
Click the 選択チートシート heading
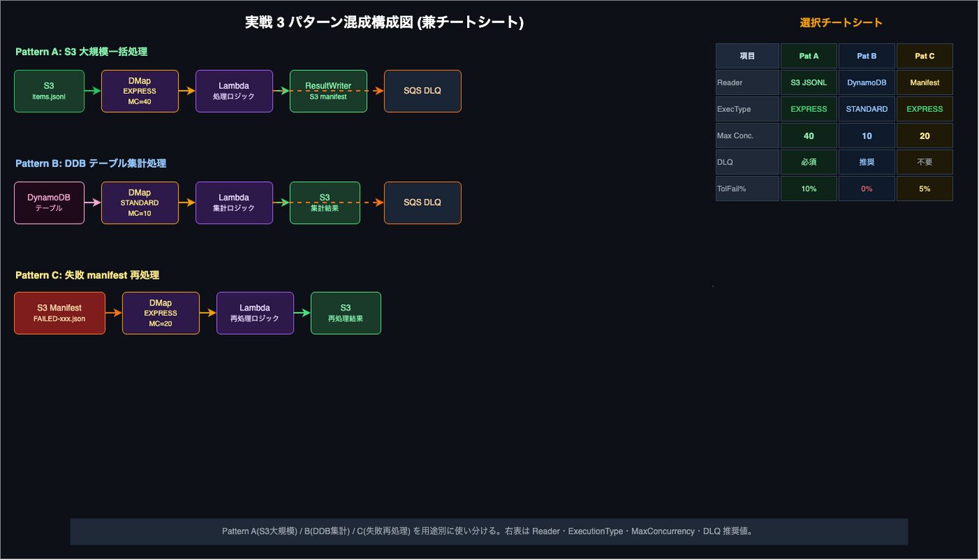tap(841, 22)
